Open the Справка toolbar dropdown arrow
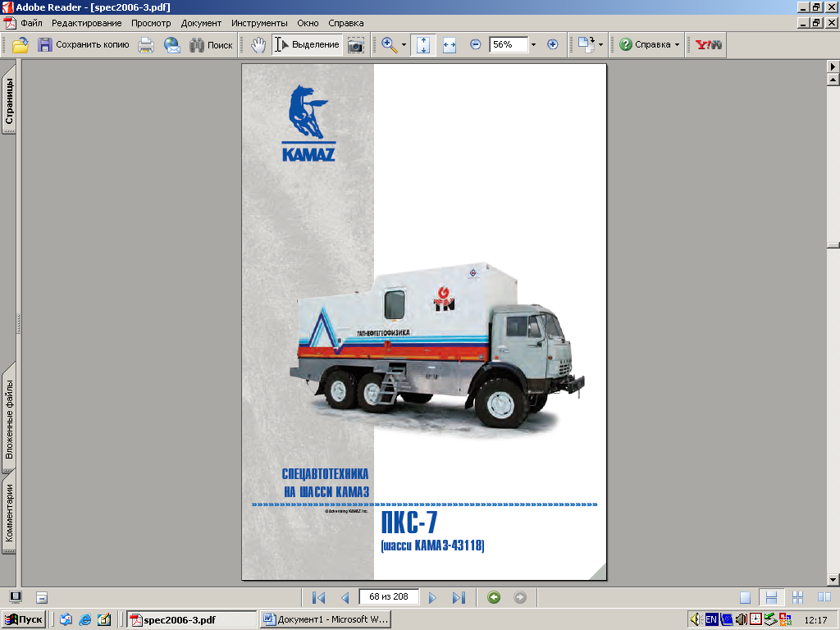 pyautogui.click(x=677, y=45)
